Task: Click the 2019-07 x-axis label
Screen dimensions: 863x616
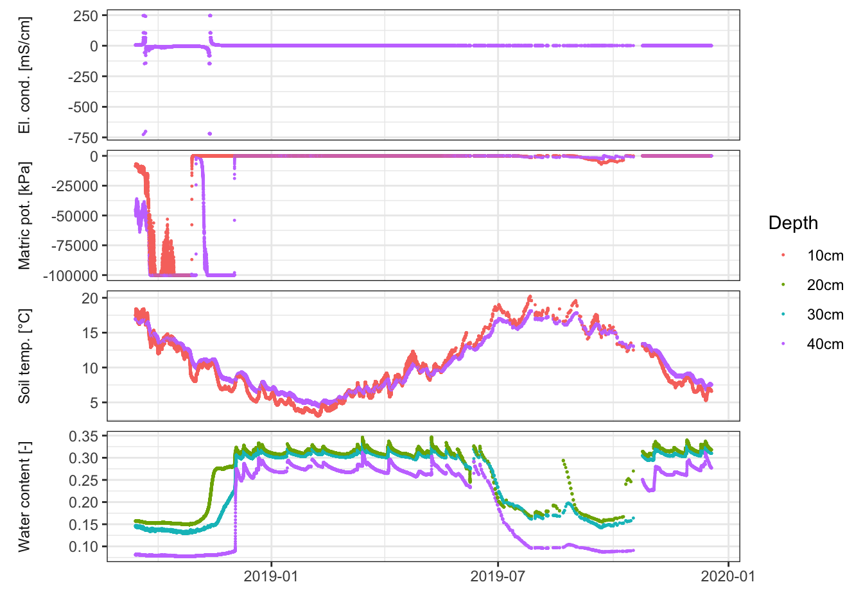Action: coord(498,576)
